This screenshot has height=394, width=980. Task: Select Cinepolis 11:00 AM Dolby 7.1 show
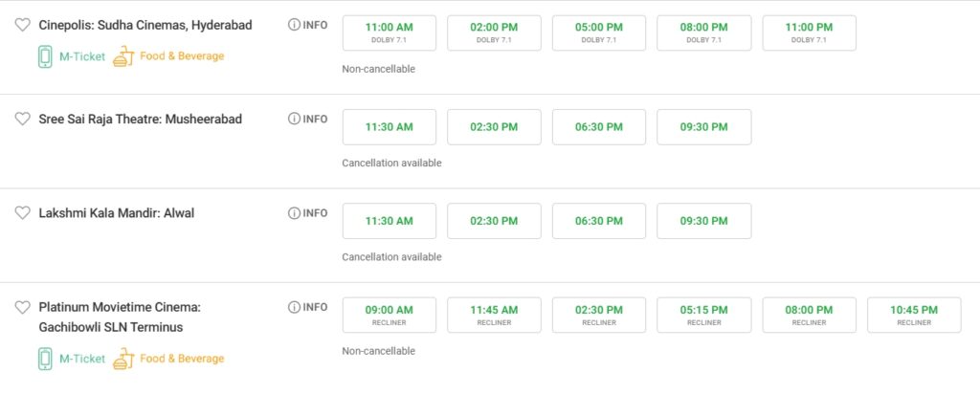[390, 33]
